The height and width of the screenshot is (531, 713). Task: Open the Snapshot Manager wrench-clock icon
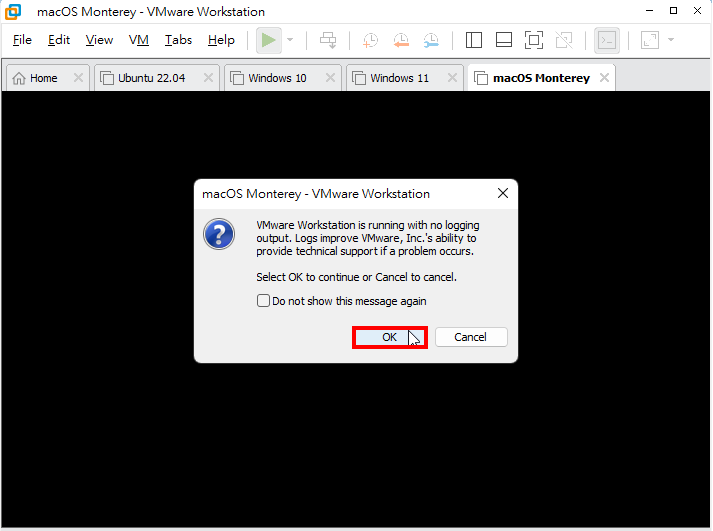click(431, 40)
